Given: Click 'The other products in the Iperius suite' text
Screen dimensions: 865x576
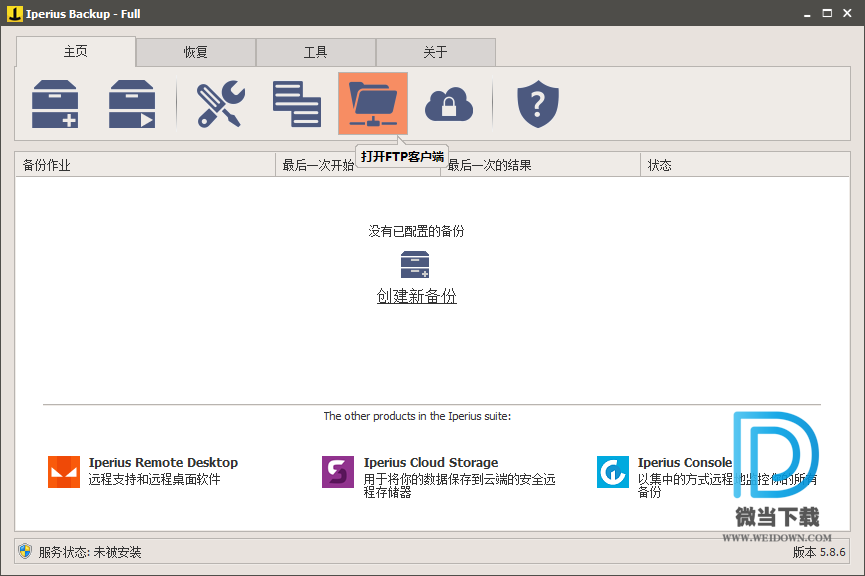Looking at the screenshot, I should point(417,416).
